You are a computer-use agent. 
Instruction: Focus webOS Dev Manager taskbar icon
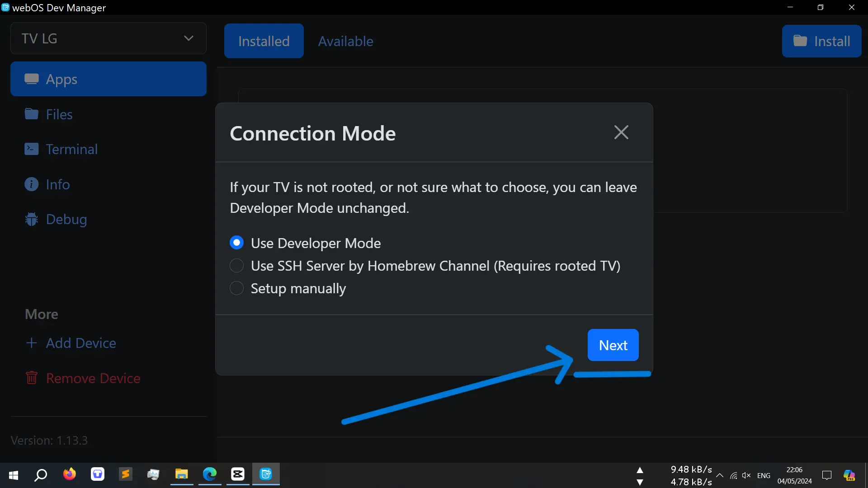(x=266, y=474)
